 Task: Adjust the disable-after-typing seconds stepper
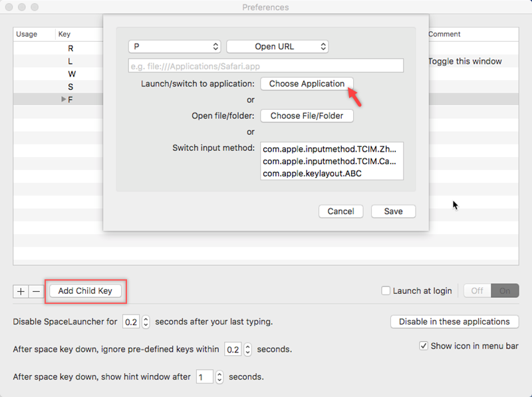point(146,322)
